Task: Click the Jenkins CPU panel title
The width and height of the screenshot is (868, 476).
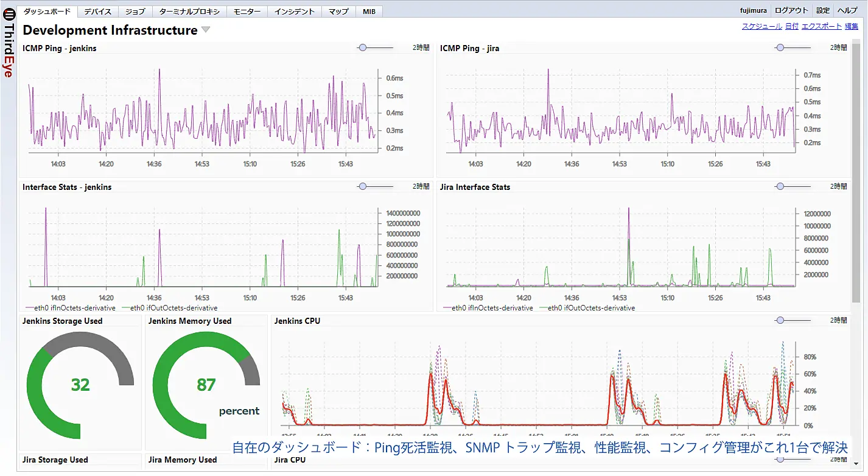Action: (x=297, y=321)
